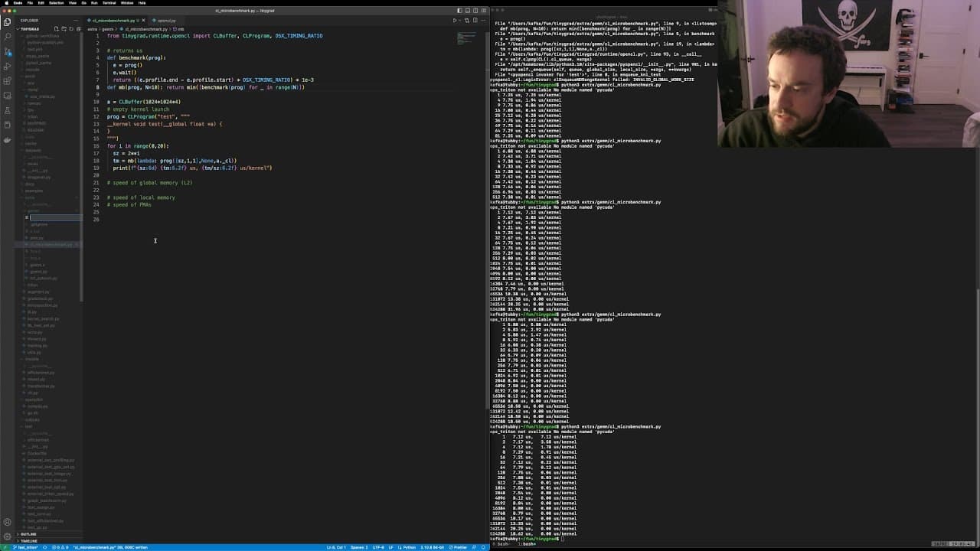Click 'Ln 6, Col 1' cursor position
The image size is (980, 551).
coord(336,547)
